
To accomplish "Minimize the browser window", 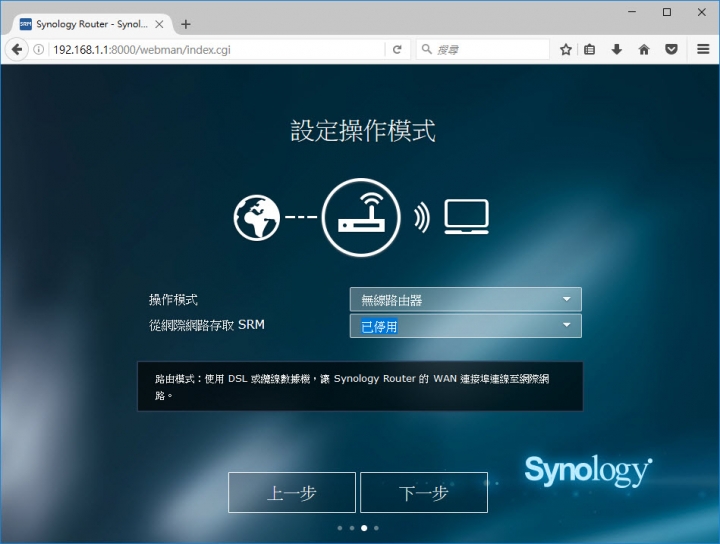I will [632, 12].
